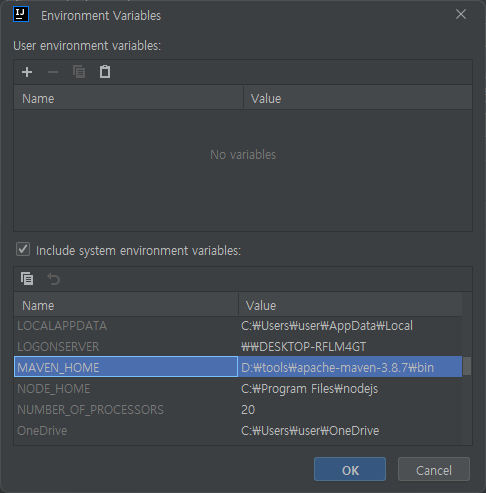This screenshot has width=486, height=493.
Task: Select the NUMBER_OF_PROCESSORS variable name
Action: [x=90, y=410]
